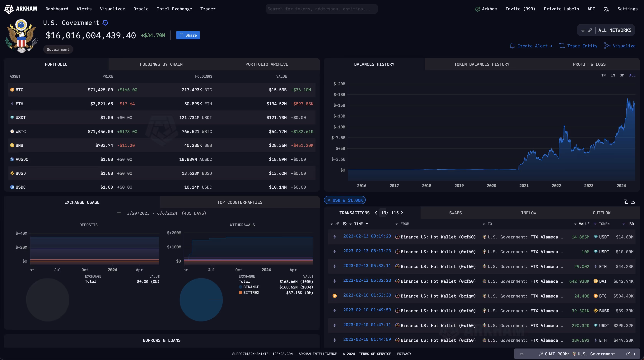The width and height of the screenshot is (644, 360).
Task: Click the copy icon above transactions
Action: [626, 202]
